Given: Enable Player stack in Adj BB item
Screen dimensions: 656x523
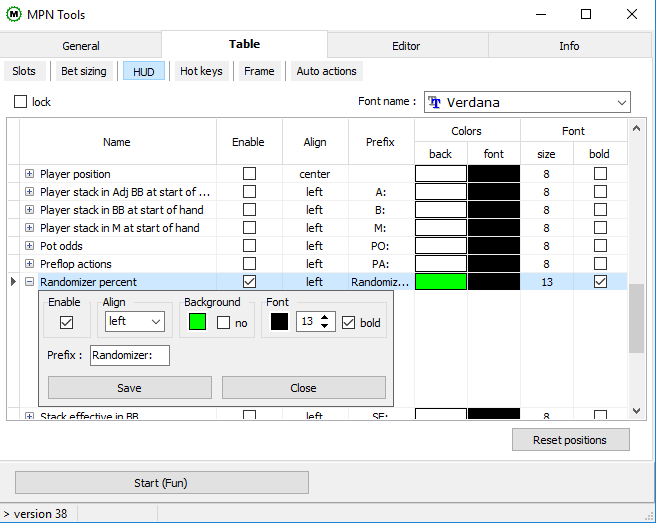Looking at the screenshot, I should coord(249,192).
